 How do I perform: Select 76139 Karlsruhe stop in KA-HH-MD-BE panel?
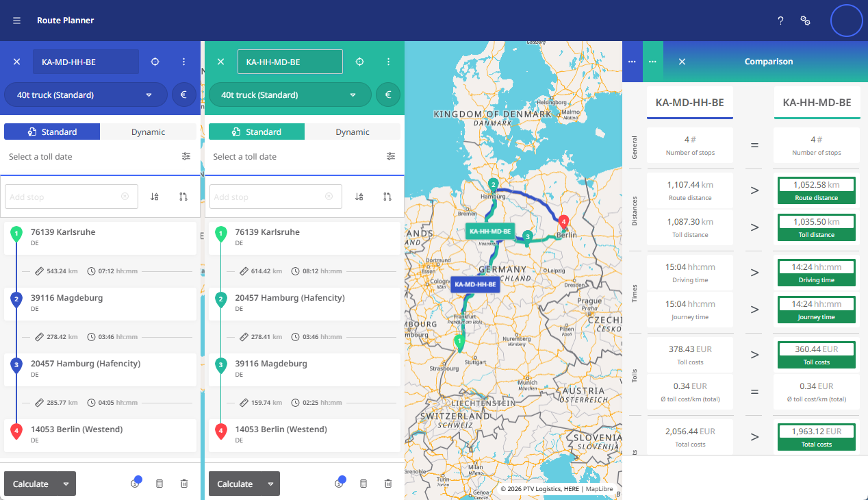tap(305, 238)
